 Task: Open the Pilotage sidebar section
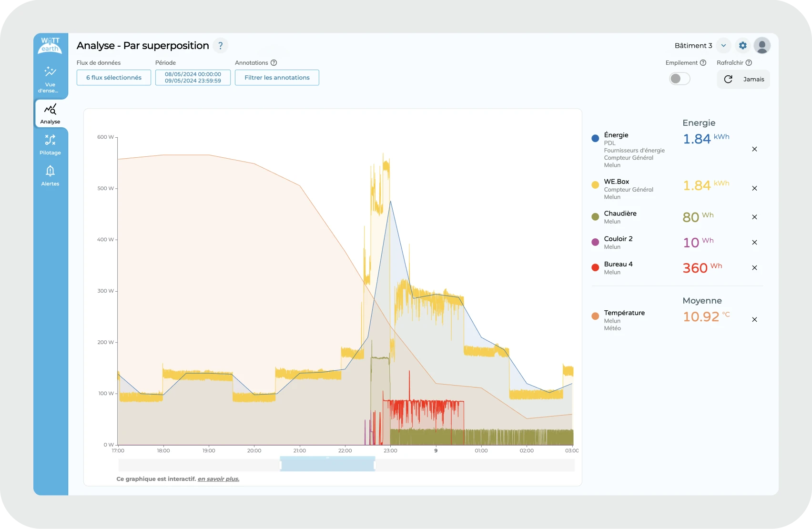click(50, 145)
